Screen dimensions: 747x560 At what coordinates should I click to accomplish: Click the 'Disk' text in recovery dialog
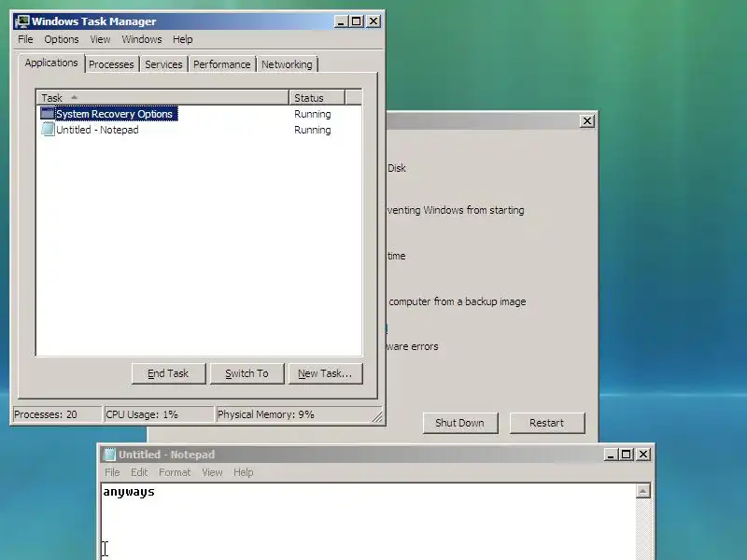coord(396,168)
